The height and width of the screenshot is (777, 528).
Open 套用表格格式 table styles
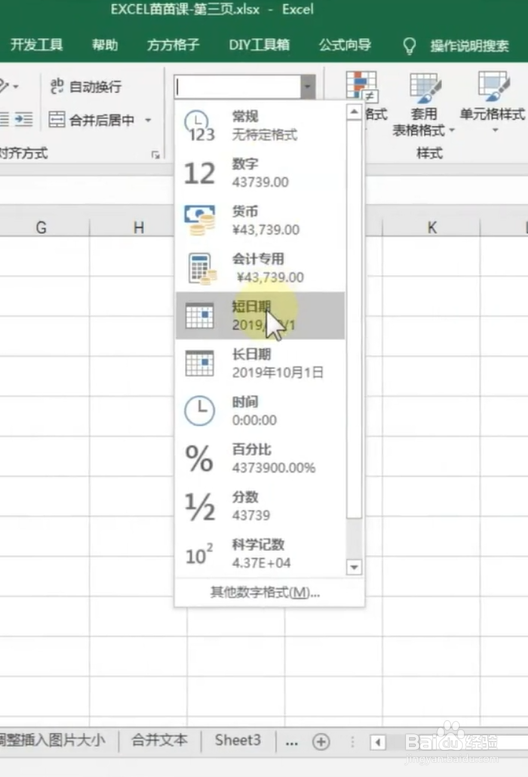(423, 105)
